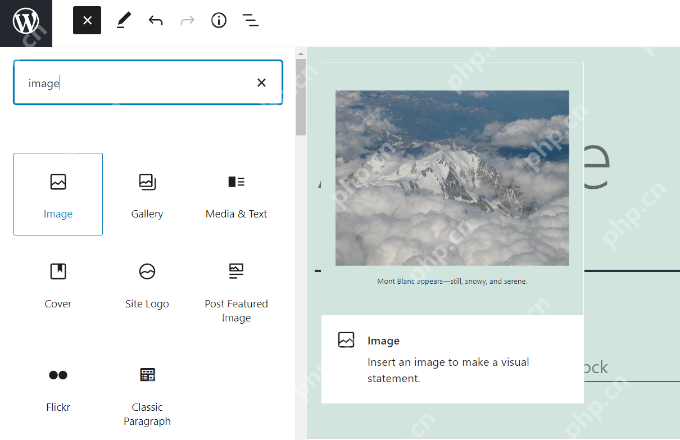Image resolution: width=680 pixels, height=440 pixels.
Task: Clear the block search field
Action: [261, 83]
